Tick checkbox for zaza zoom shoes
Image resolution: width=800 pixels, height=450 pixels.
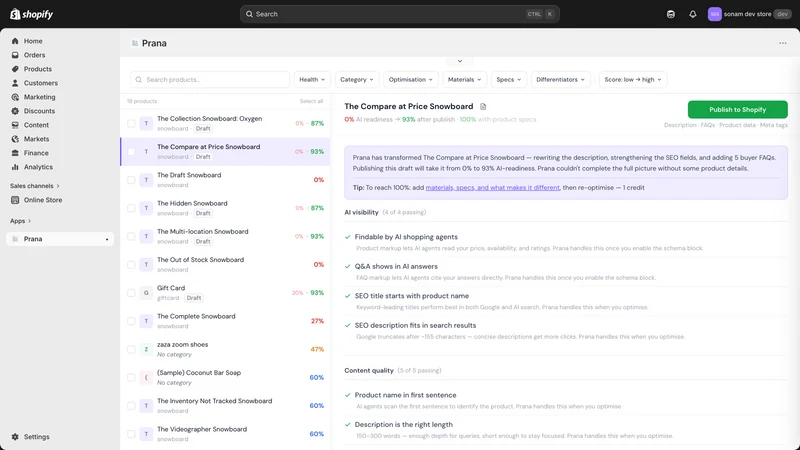pyautogui.click(x=131, y=349)
